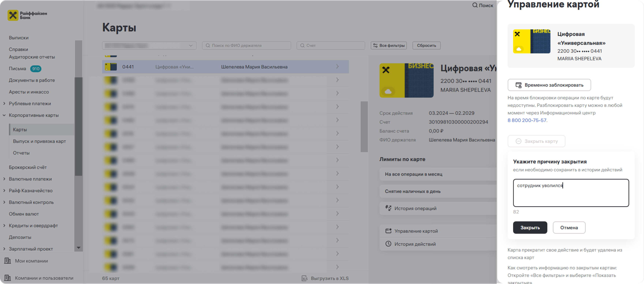Click the Счет search field
Viewport: 644px width, 284px height.
tap(330, 46)
